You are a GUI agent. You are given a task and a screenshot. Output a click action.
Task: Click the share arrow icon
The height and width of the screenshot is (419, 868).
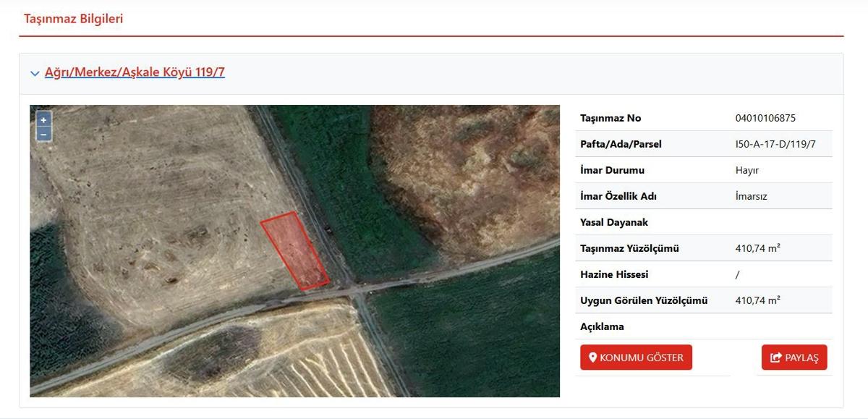click(776, 357)
